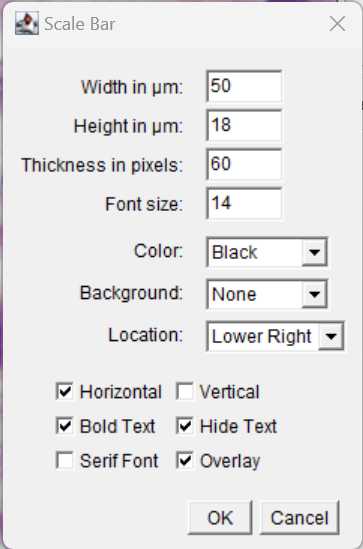Click the Lower Right location box
This screenshot has width=363, height=549.
click(263, 336)
